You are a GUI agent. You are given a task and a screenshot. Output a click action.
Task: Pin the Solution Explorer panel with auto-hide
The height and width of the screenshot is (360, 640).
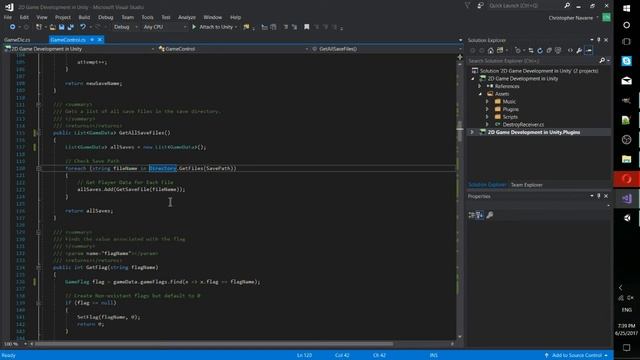coord(599,40)
